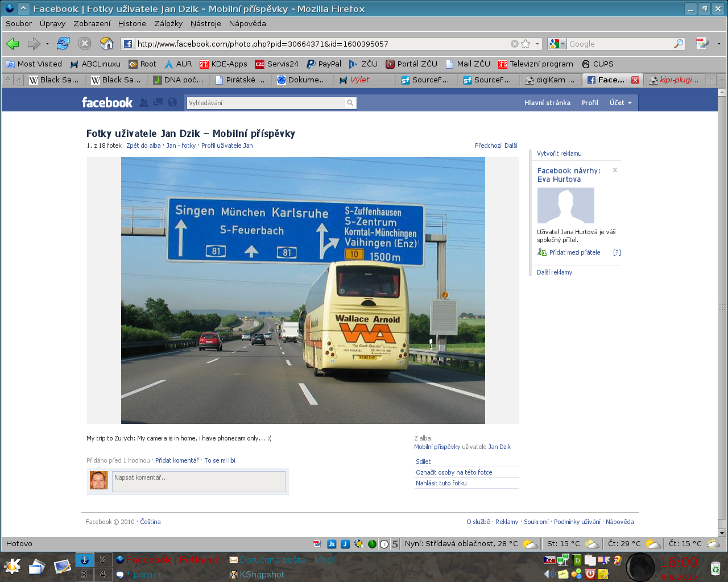Open the ABCLinuxu bookmark
Viewport: 728px width, 582px height.
coord(95,64)
